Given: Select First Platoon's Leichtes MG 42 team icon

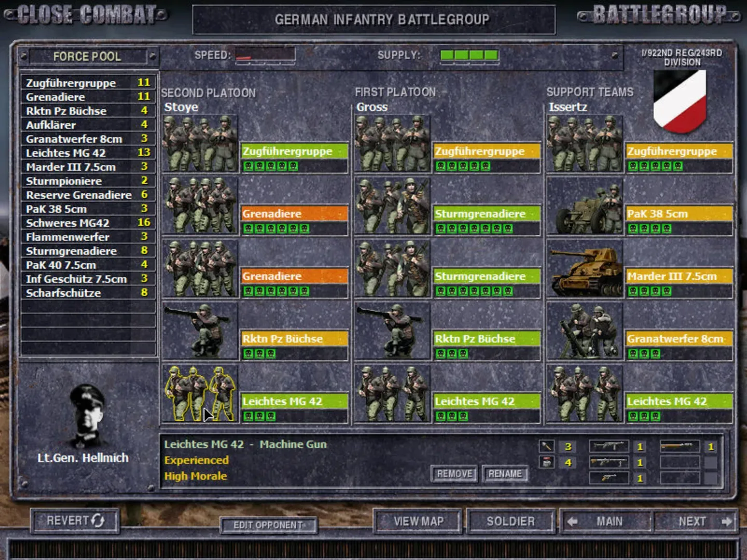Looking at the screenshot, I should (x=392, y=394).
